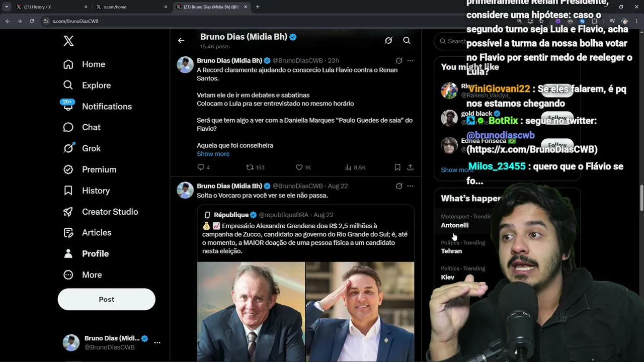
Task: Close the "x.com/home" tab
Action: (166, 7)
